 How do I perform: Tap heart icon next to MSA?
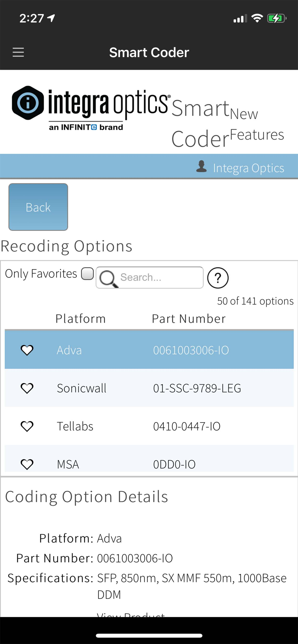27,464
